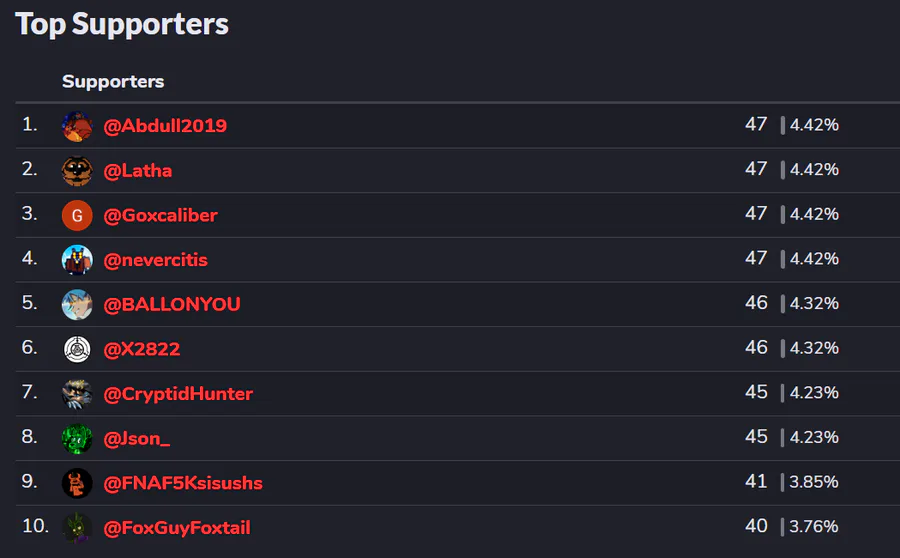Go to the @X2822 profile link
This screenshot has height=558, width=900.
pyautogui.click(x=142, y=349)
